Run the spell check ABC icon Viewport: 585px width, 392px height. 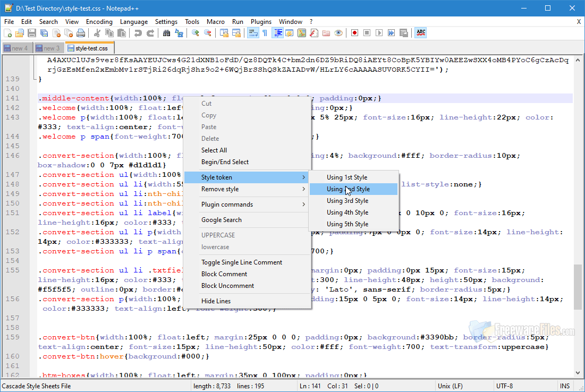point(421,32)
